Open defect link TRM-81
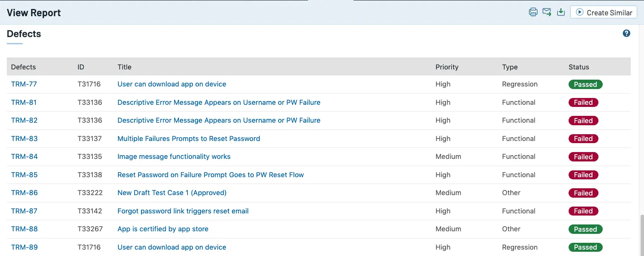Viewport: 644px width, 256px height. (x=24, y=102)
